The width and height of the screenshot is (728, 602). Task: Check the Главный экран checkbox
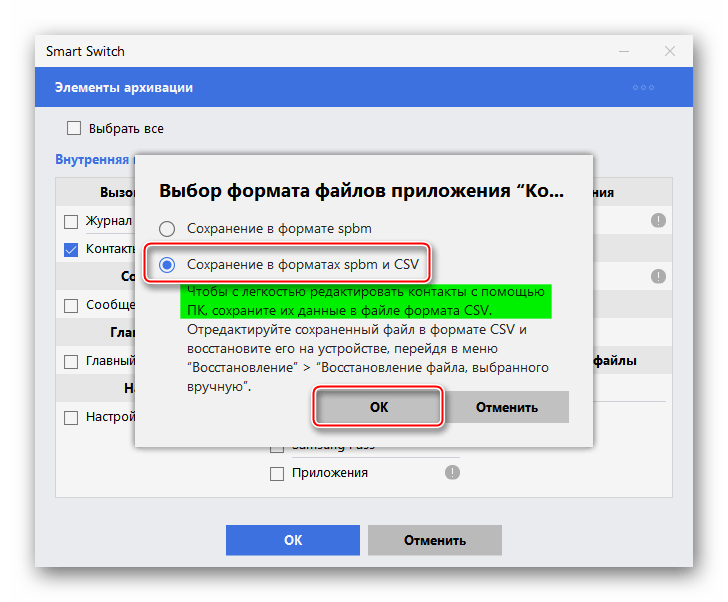click(x=71, y=362)
